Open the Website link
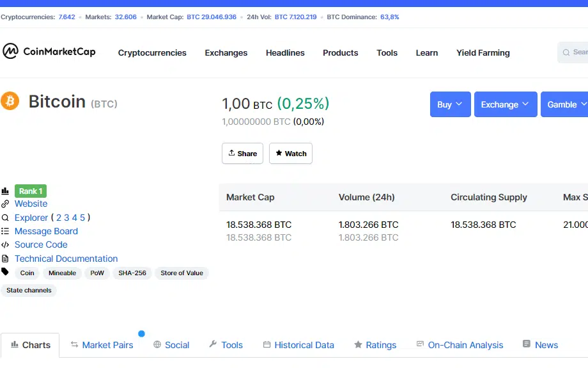588x368 pixels. coord(31,204)
